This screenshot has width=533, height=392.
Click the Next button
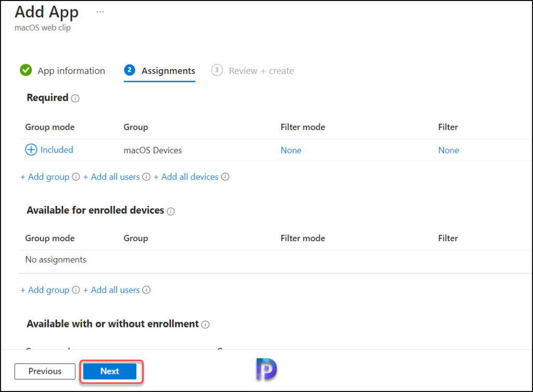coord(110,371)
